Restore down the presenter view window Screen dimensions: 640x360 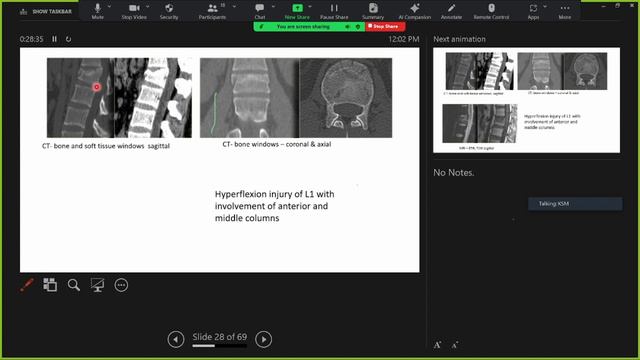point(618,6)
